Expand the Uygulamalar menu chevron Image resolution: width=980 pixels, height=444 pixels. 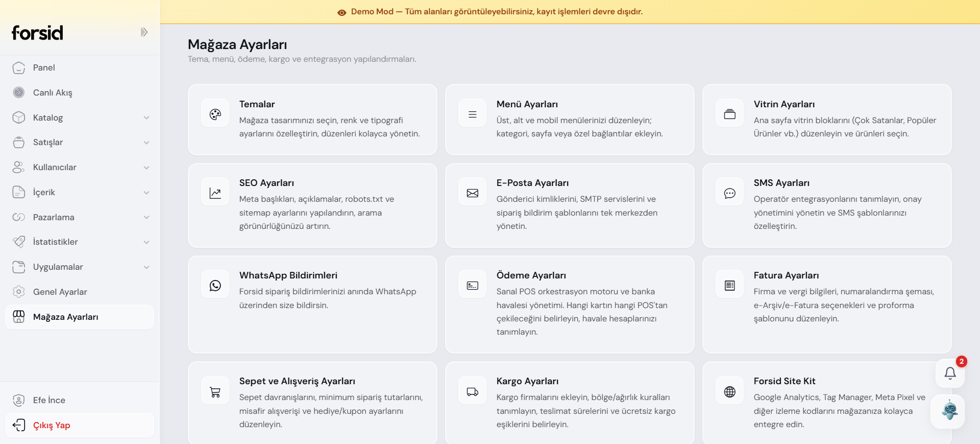[146, 267]
